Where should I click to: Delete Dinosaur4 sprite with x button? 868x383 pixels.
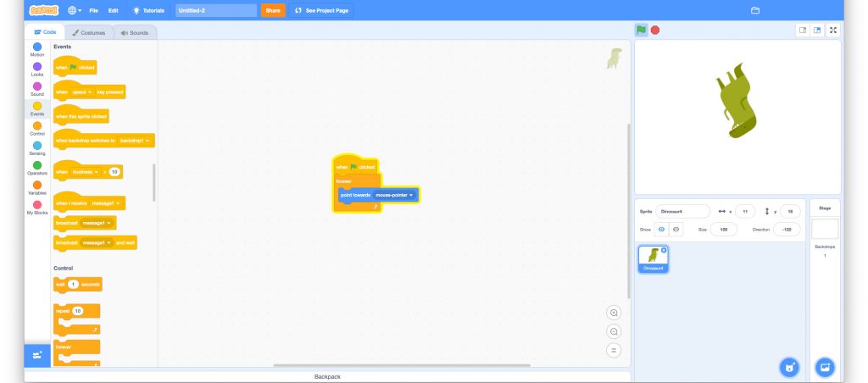[x=664, y=250]
